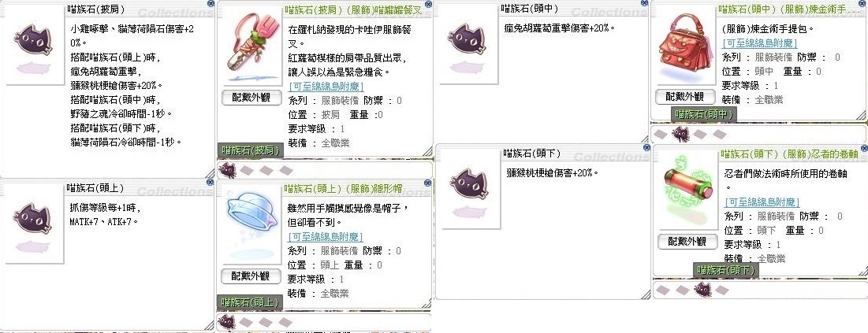Close the 喵族石(披肩) description window

[x=210, y=3]
